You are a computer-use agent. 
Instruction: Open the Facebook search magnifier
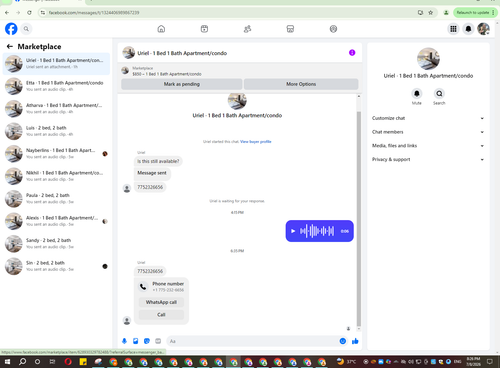[x=26, y=29]
